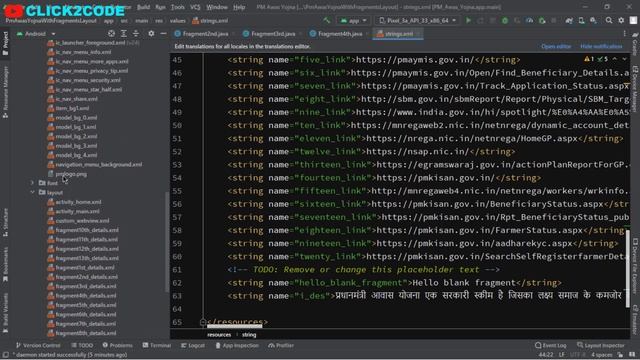
Task: Hide the Project panel with minus icon
Action: pyautogui.click(x=163, y=33)
